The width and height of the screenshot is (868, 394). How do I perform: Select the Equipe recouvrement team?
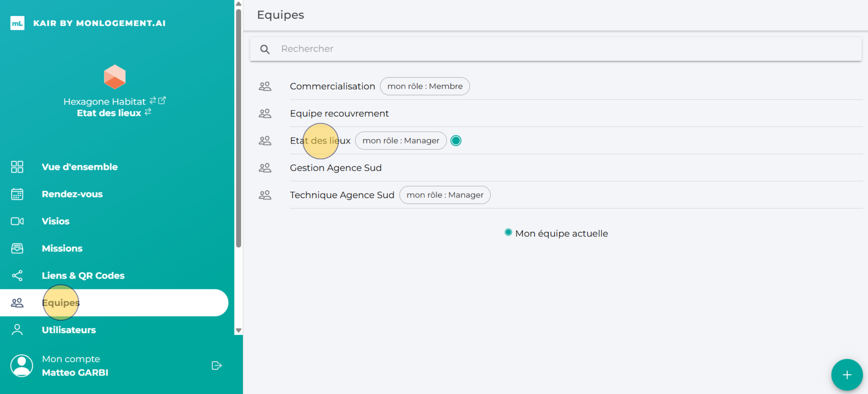tap(339, 113)
